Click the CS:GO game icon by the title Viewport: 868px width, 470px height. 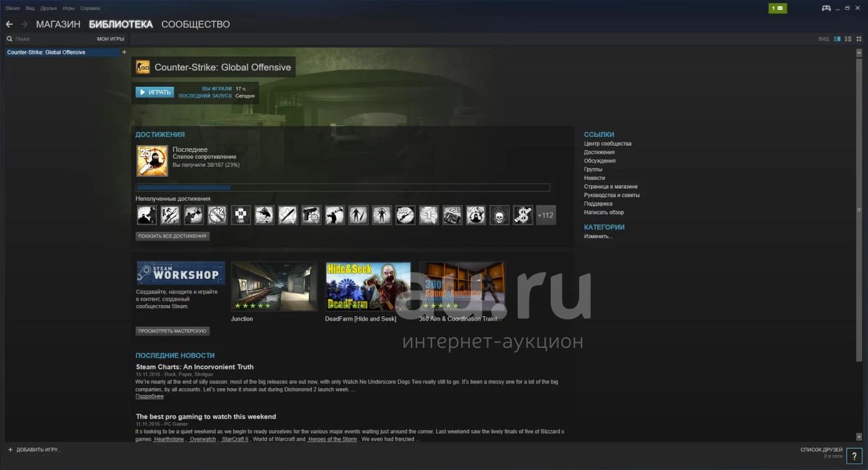(x=143, y=67)
